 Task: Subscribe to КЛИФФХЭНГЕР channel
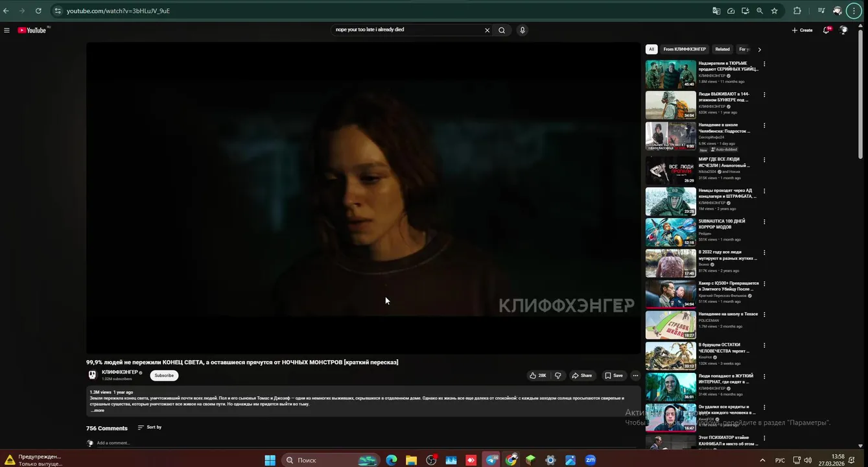point(164,376)
